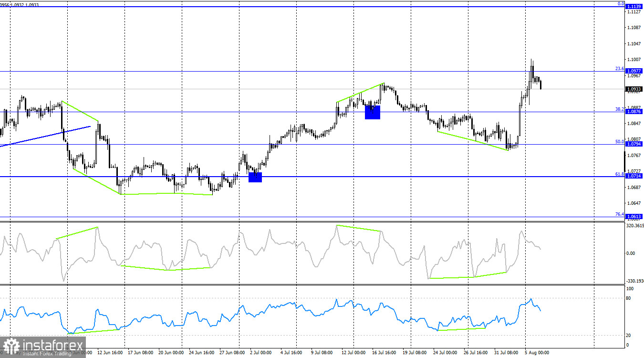Click the 27 Jun 08:00 time label
The width and height of the screenshot is (644, 358).
(x=232, y=353)
